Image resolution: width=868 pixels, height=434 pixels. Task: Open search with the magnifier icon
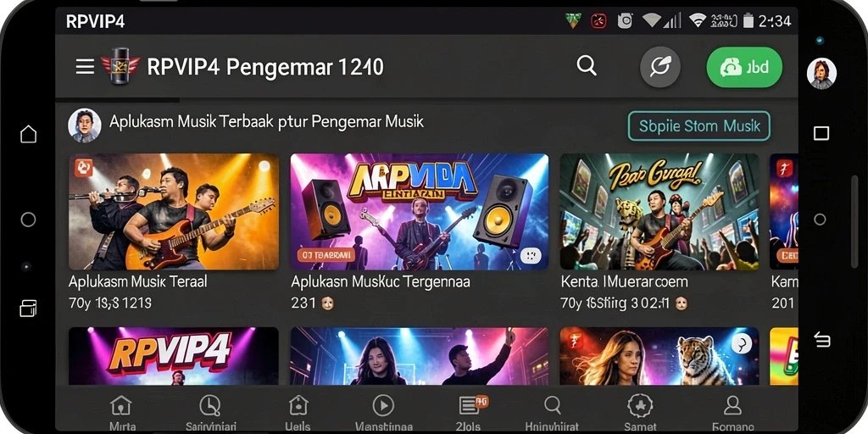[587, 66]
